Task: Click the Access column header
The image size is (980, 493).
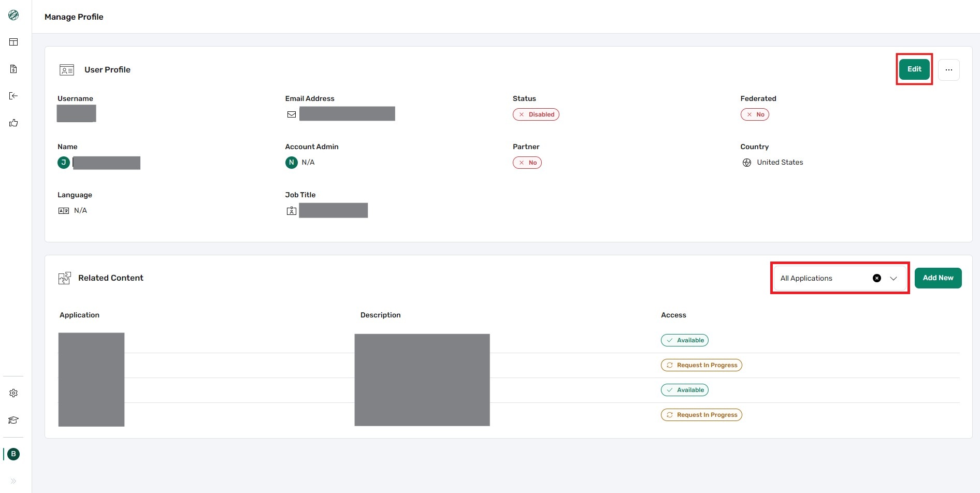Action: [x=673, y=315]
